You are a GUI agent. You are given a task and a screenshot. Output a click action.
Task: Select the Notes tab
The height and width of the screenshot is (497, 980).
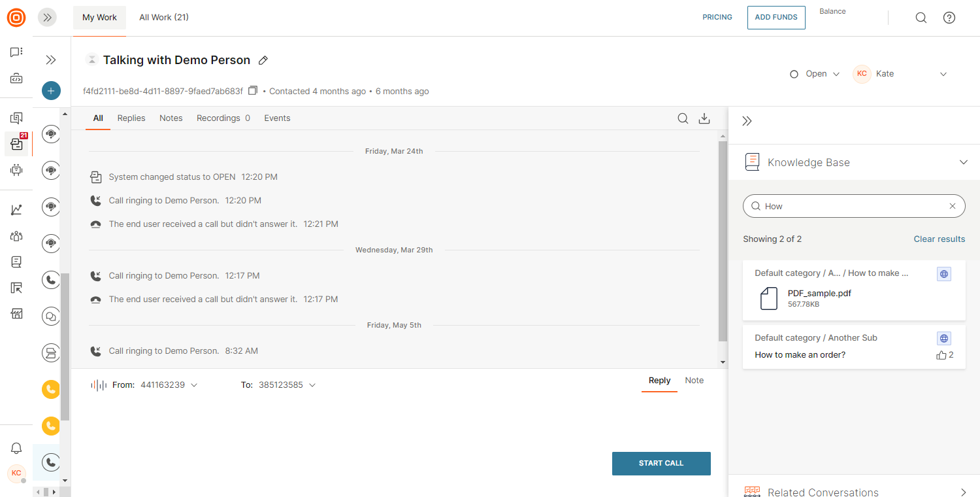tap(171, 118)
